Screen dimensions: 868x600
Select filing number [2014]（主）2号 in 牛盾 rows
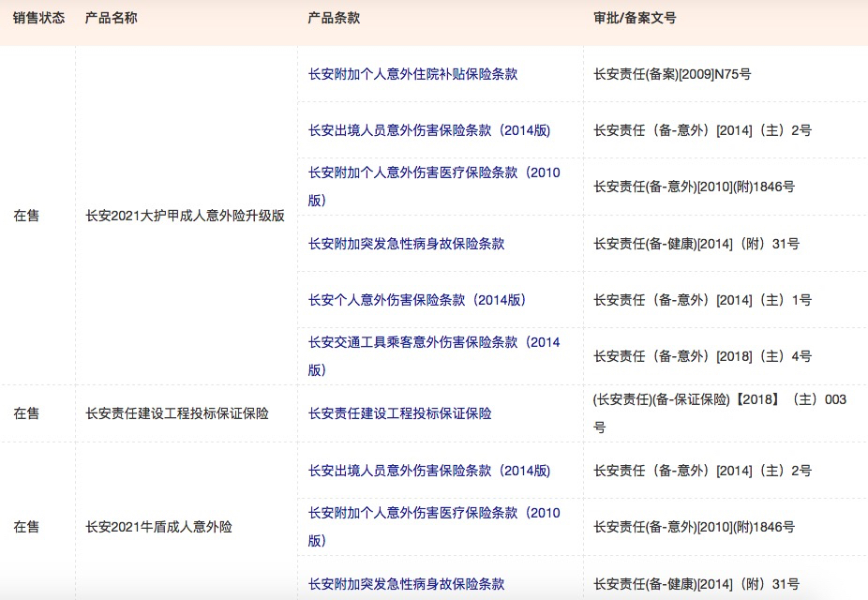(702, 471)
